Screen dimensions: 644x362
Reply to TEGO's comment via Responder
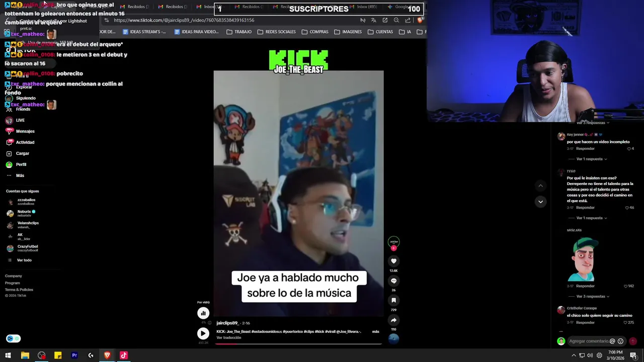[x=585, y=207]
